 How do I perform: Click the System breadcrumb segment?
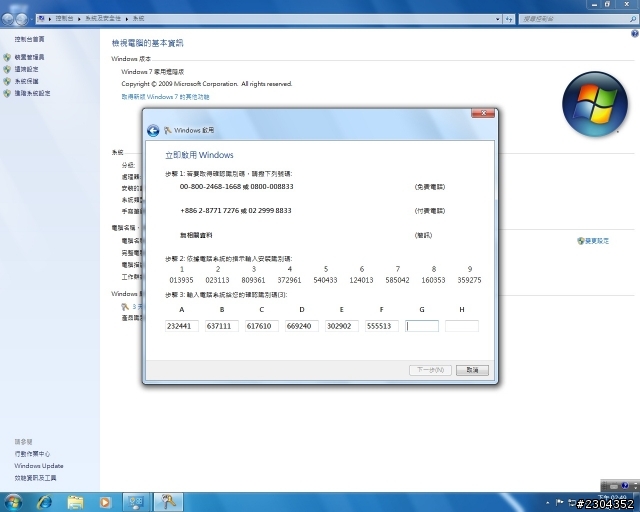pyautogui.click(x=138, y=19)
